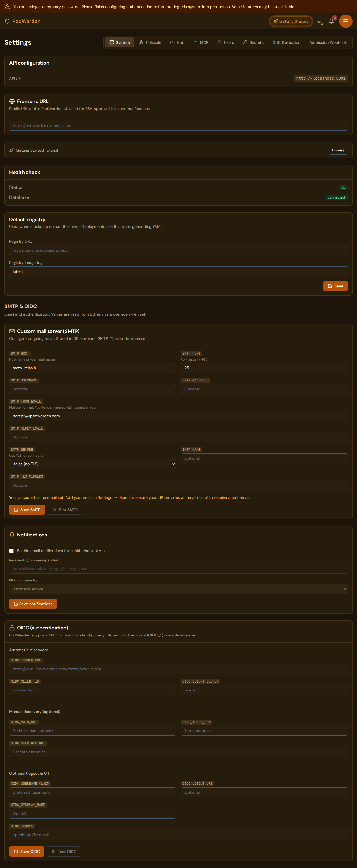Open the Secrets tab
The height and width of the screenshot is (868, 357).
point(253,42)
